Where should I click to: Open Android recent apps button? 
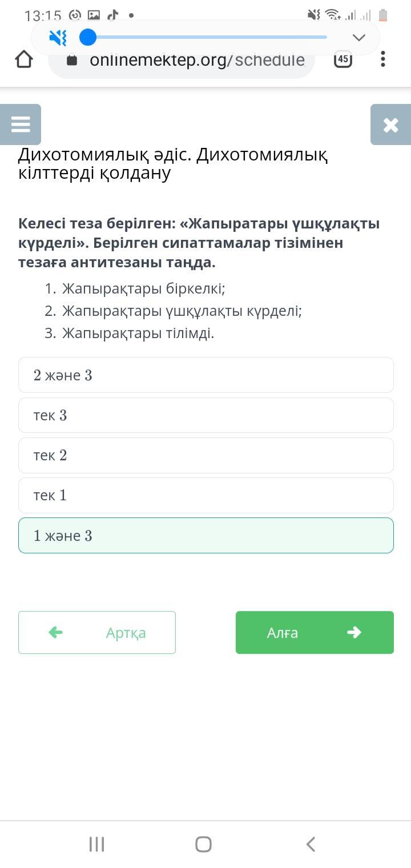click(x=96, y=844)
